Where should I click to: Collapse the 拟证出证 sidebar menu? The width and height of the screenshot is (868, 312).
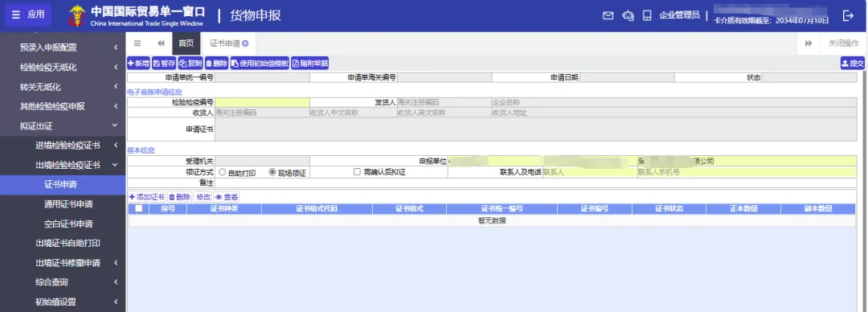[x=63, y=125]
